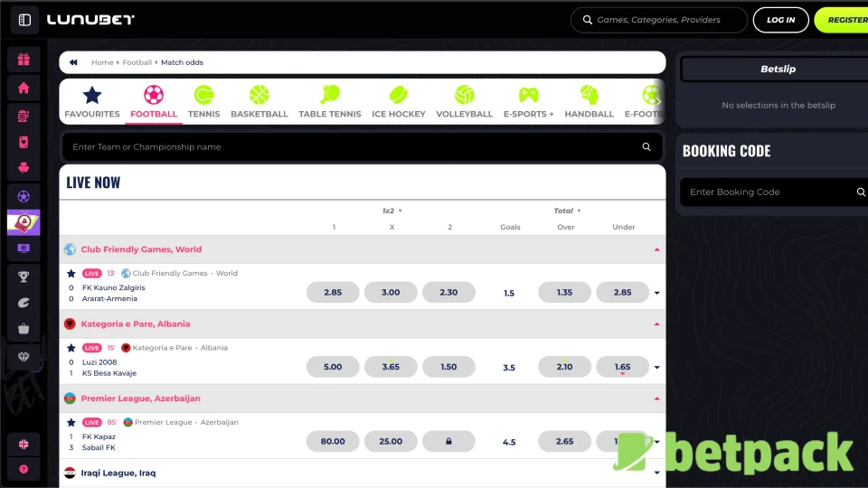Screen dimensions: 868x488
Task: Bet on draw at 3.00 for Kauno Zalgiris match
Action: tap(391, 292)
